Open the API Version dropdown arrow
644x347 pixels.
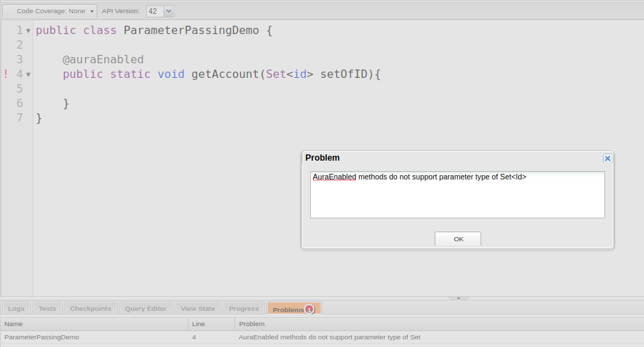[x=169, y=11]
